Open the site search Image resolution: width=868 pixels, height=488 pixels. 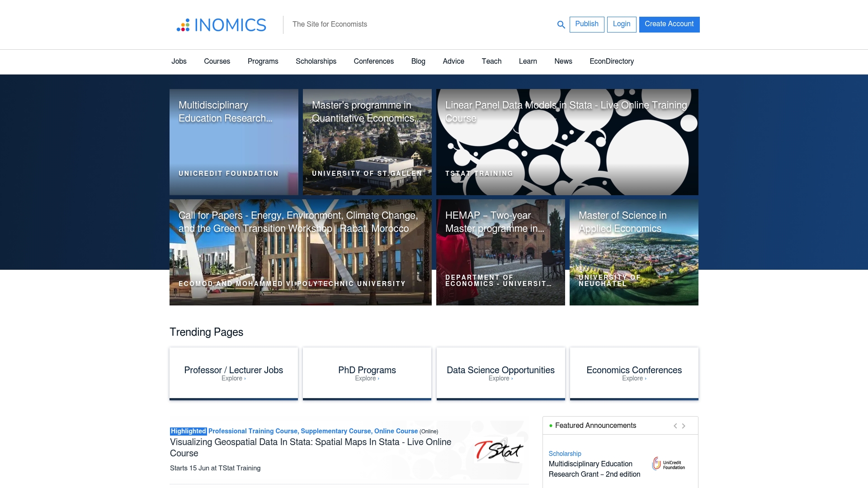pyautogui.click(x=561, y=24)
